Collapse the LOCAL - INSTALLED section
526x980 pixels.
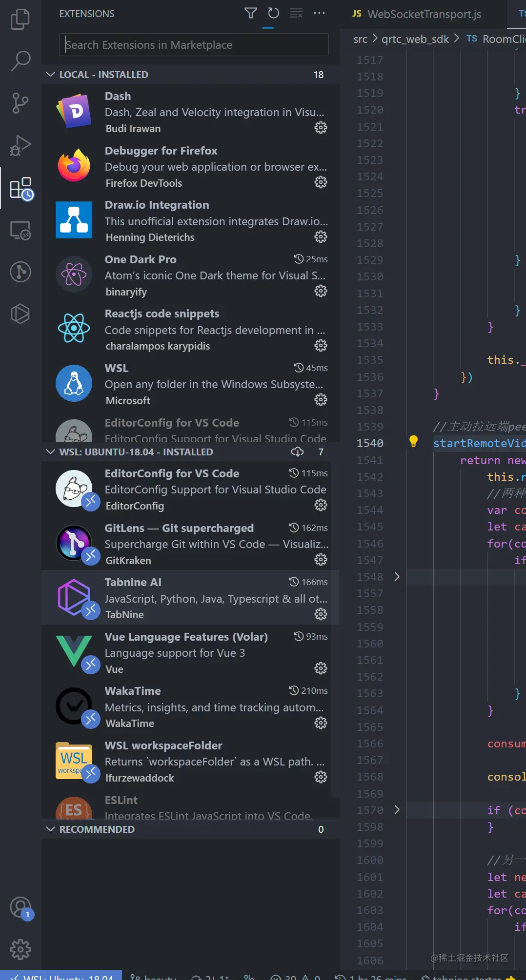pos(50,75)
